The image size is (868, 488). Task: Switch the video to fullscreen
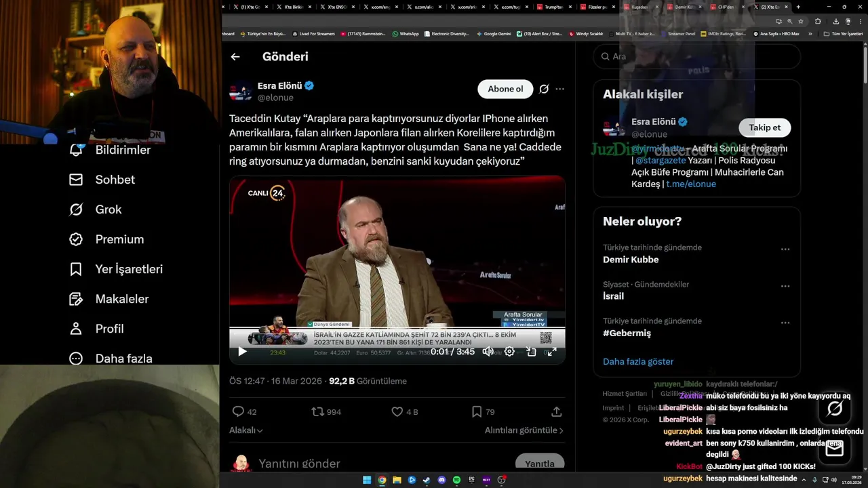(552, 351)
